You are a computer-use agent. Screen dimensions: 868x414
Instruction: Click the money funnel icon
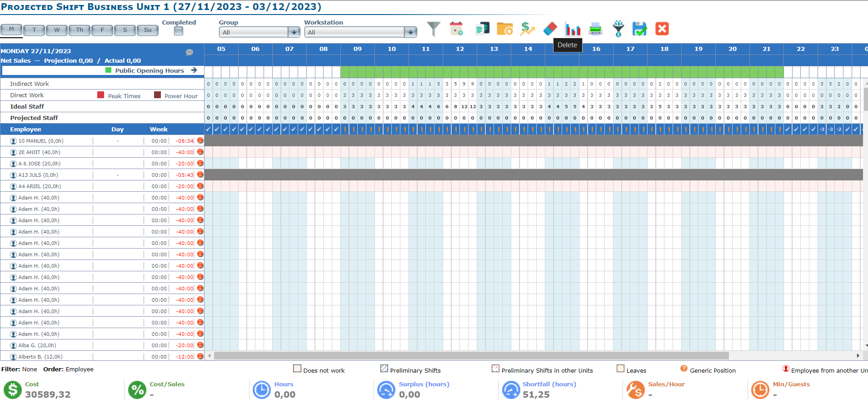click(618, 29)
